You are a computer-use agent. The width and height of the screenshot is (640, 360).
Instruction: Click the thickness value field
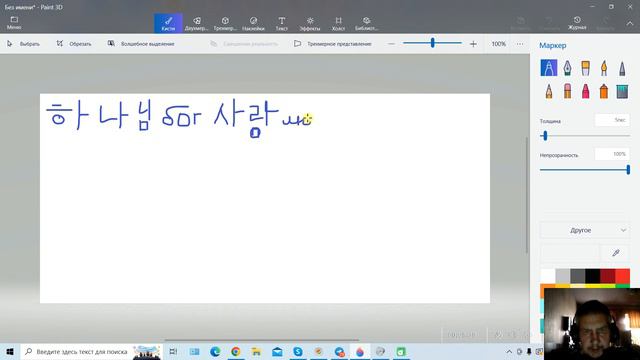click(612, 120)
